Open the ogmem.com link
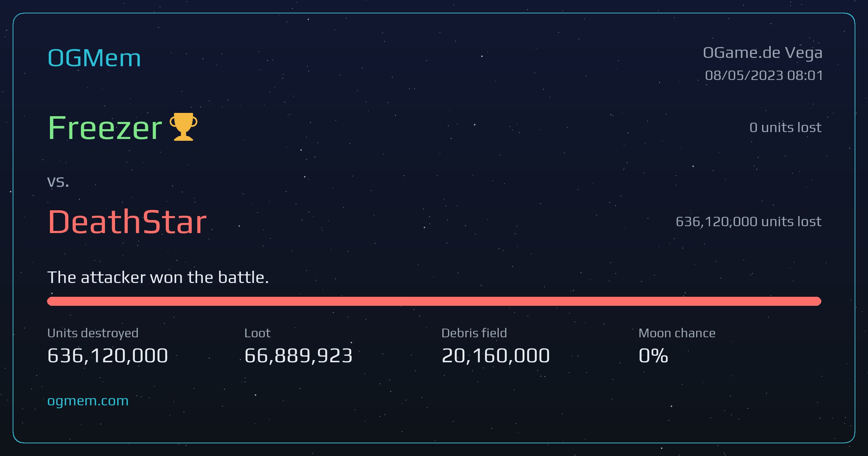The height and width of the screenshot is (456, 868). pos(88,401)
